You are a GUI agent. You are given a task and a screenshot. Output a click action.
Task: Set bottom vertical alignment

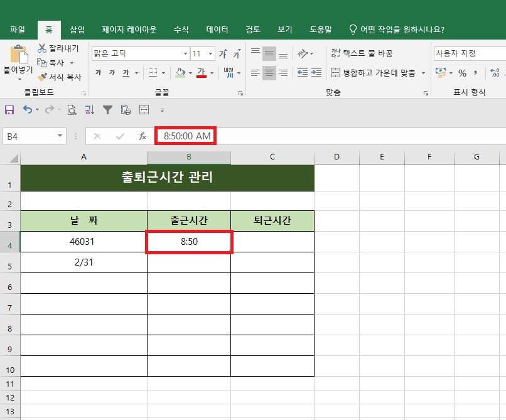[x=283, y=54]
